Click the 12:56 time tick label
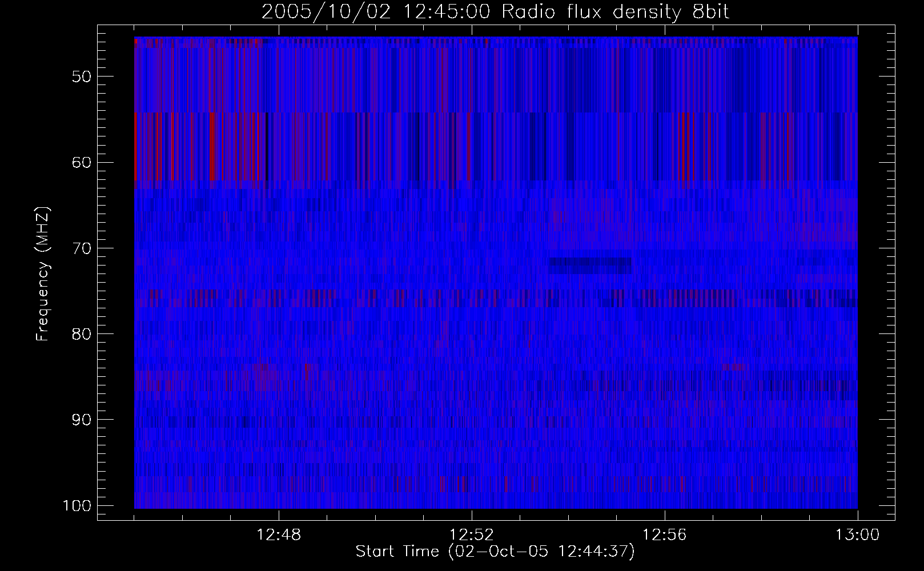The image size is (924, 571). [665, 535]
